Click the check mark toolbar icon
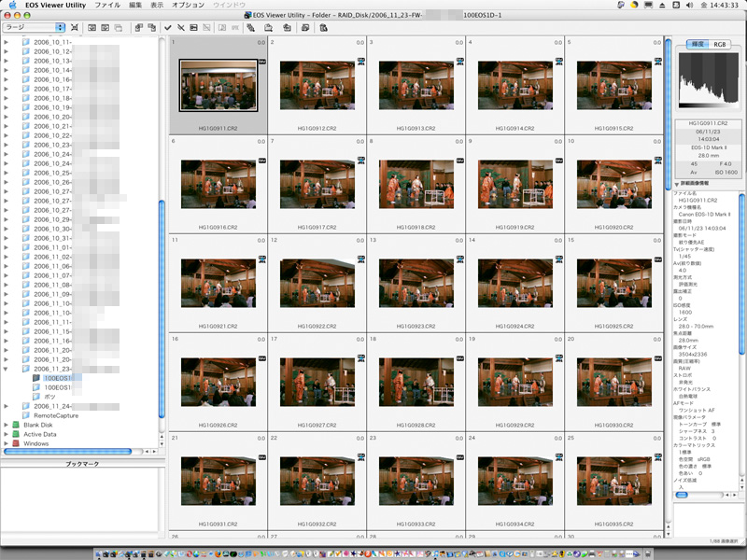Viewport: 747px width, 560px height. pyautogui.click(x=168, y=28)
